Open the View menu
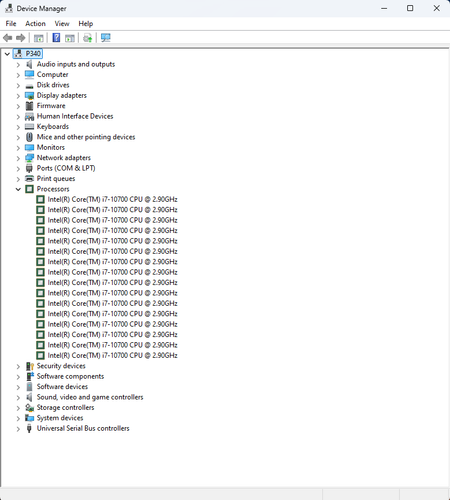 62,24
